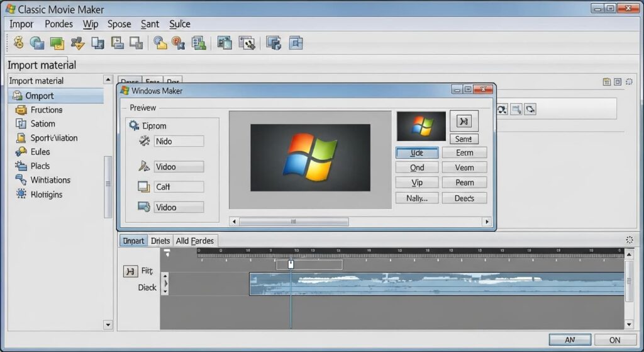Screen dimensions: 644x352
Task: Click the Eerm button
Action: point(465,152)
